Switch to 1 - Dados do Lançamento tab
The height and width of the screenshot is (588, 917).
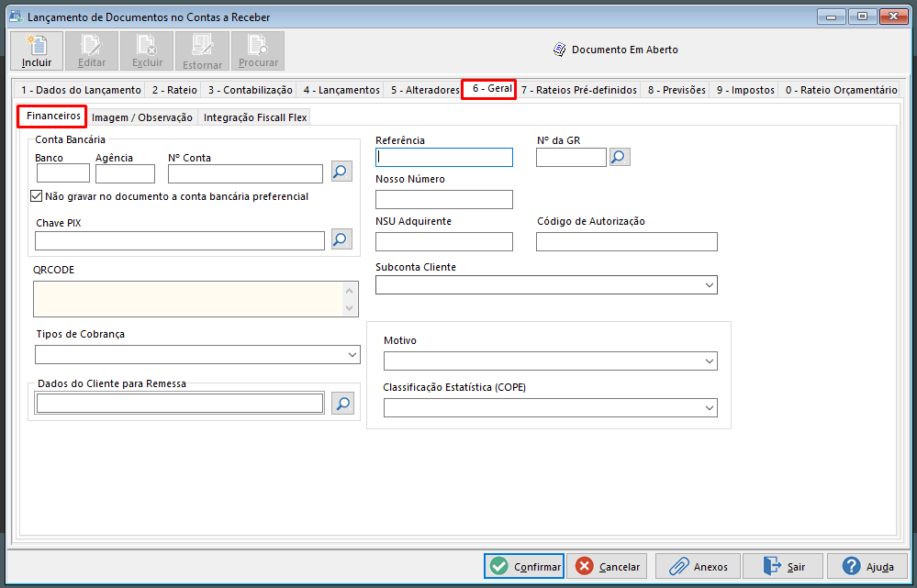tap(81, 90)
